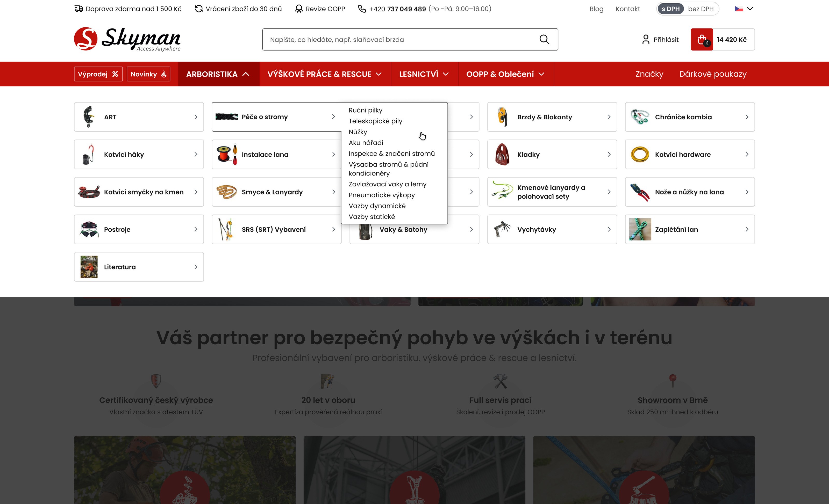Open the Novinky button
Image resolution: width=829 pixels, height=504 pixels.
tap(148, 74)
